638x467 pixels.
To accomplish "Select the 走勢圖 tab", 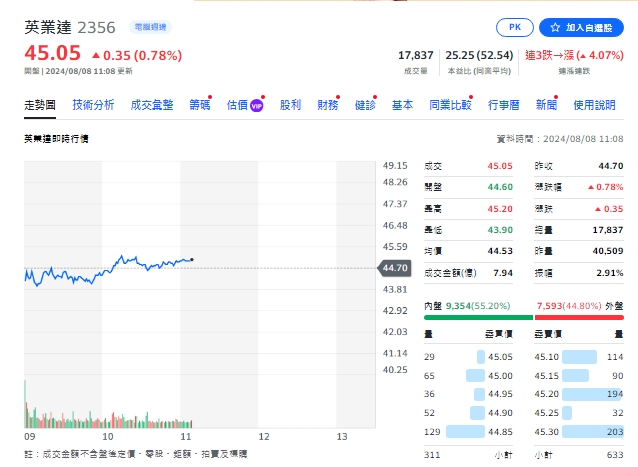I will click(x=40, y=105).
